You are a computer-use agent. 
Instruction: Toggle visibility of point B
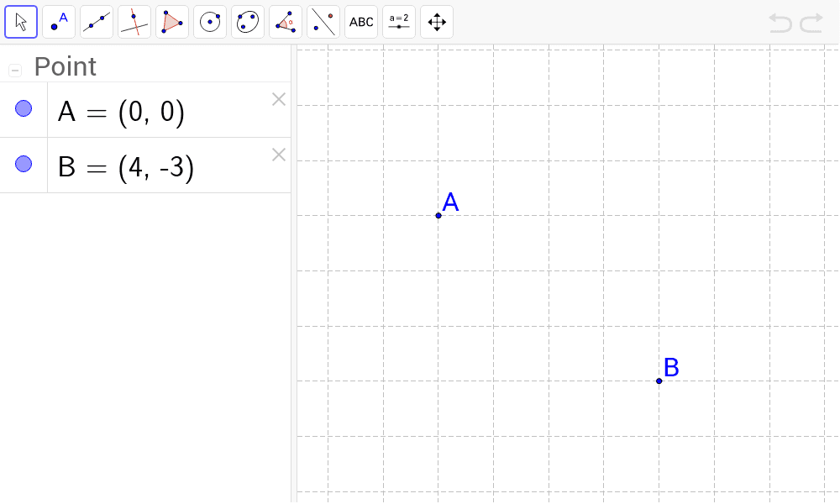click(24, 164)
